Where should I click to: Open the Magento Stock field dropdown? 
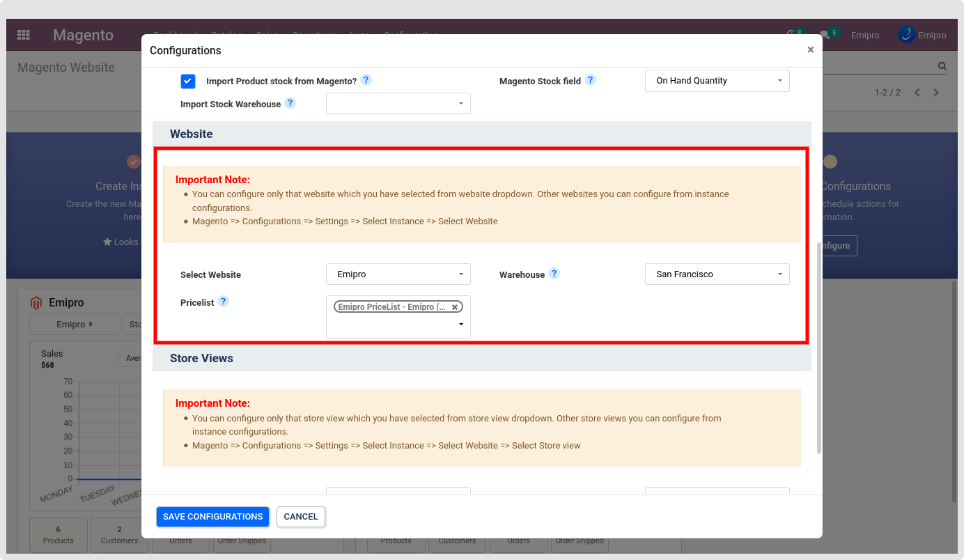click(717, 81)
